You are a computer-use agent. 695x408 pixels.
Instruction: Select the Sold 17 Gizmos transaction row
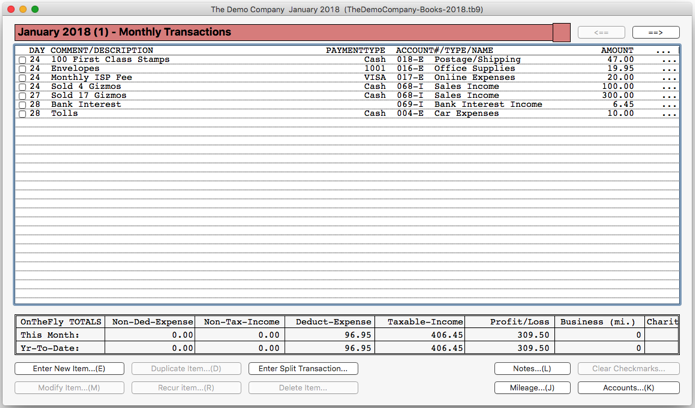[x=347, y=96]
